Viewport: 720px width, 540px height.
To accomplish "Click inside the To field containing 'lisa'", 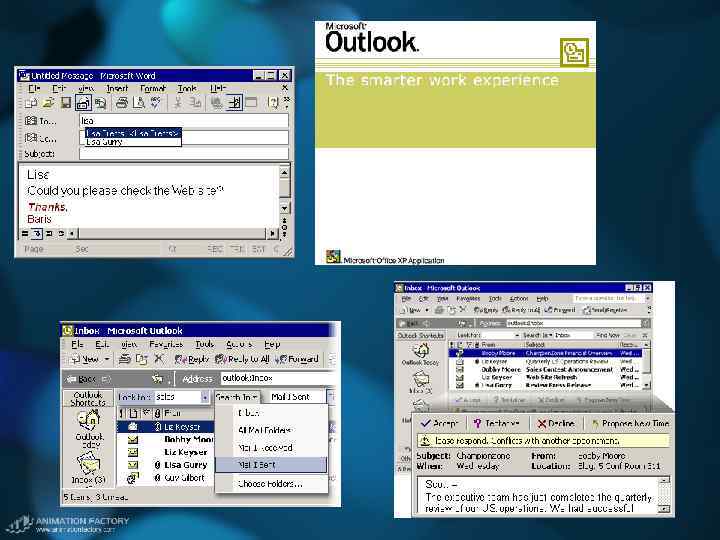I will [x=184, y=121].
